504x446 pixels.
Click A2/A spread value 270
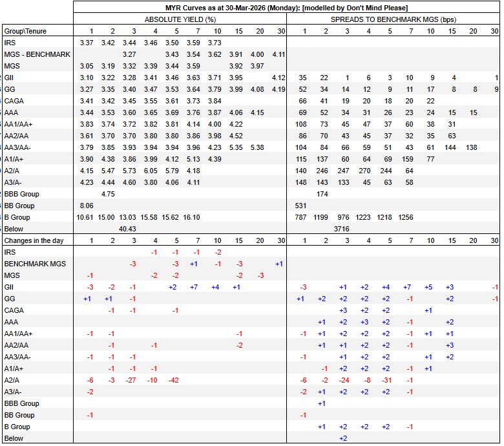pyautogui.click(x=365, y=171)
